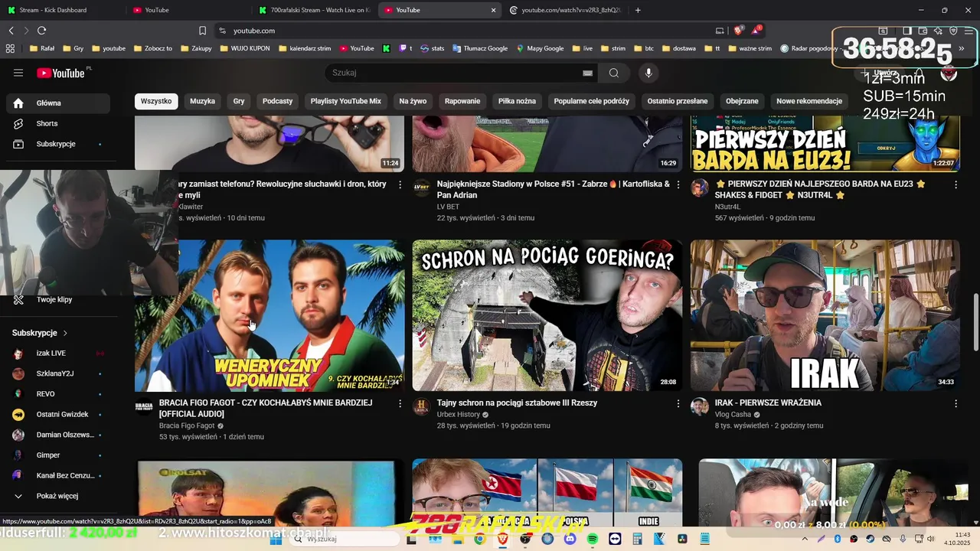The image size is (980, 551).
Task: Open the apps grid in bookmarks bar
Action: (x=10, y=48)
